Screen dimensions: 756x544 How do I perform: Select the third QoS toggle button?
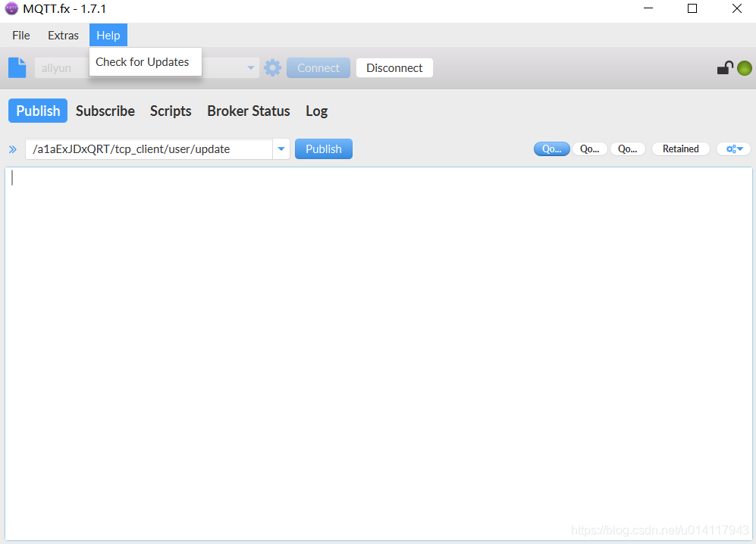pyautogui.click(x=627, y=149)
